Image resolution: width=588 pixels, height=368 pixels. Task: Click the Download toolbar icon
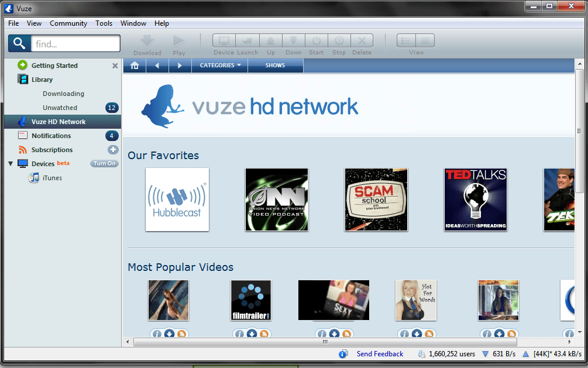click(147, 41)
